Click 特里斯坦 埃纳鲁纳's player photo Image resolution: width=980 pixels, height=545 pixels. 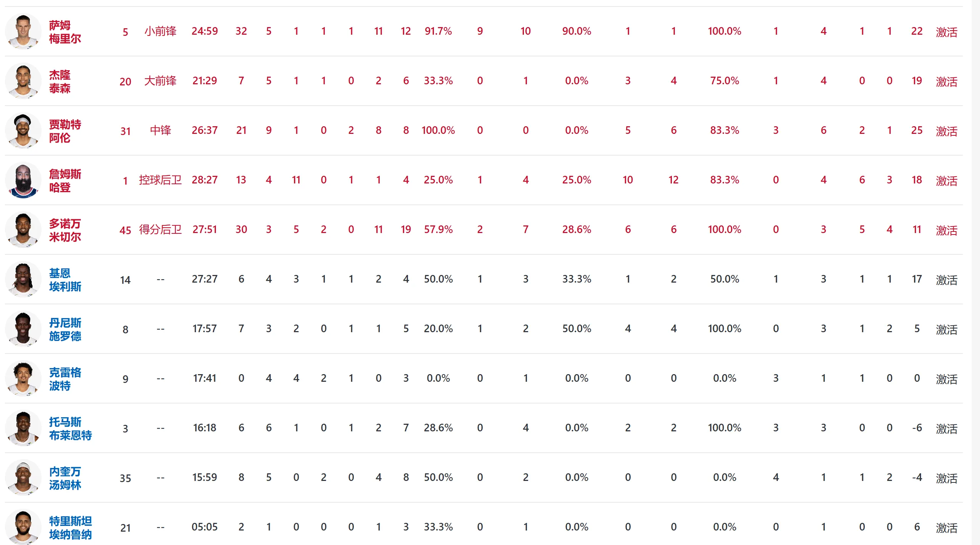click(23, 527)
